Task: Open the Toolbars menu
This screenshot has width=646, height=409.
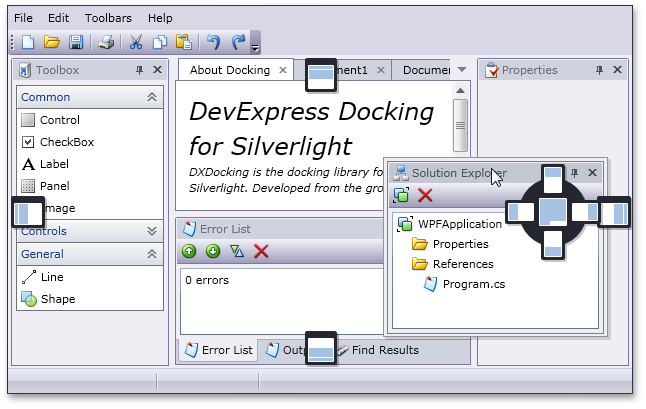Action: (x=108, y=18)
